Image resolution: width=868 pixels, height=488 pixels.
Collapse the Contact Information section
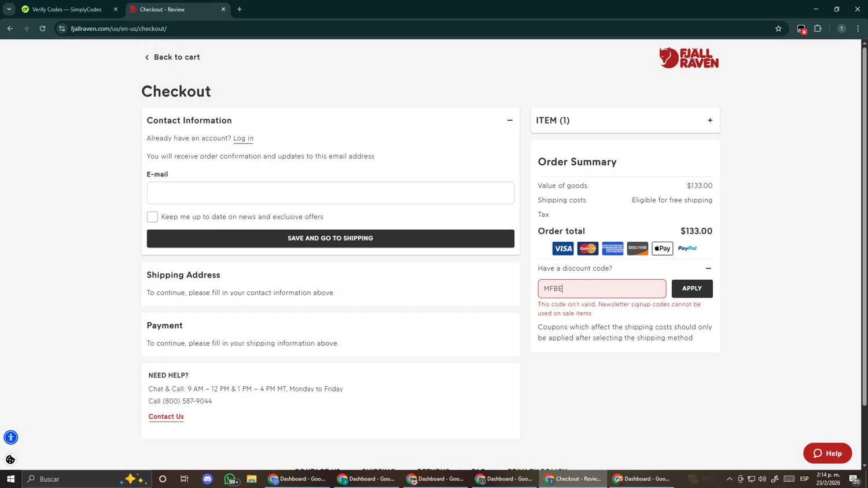coord(510,120)
